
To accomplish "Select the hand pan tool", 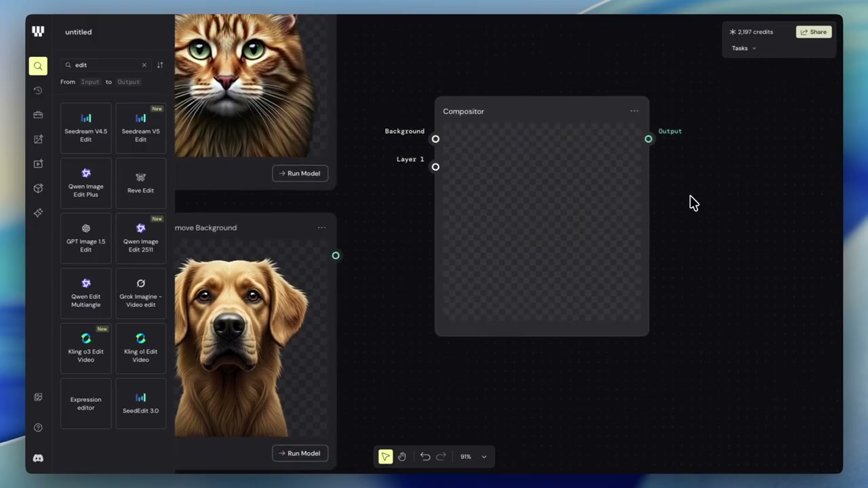I will pyautogui.click(x=402, y=457).
